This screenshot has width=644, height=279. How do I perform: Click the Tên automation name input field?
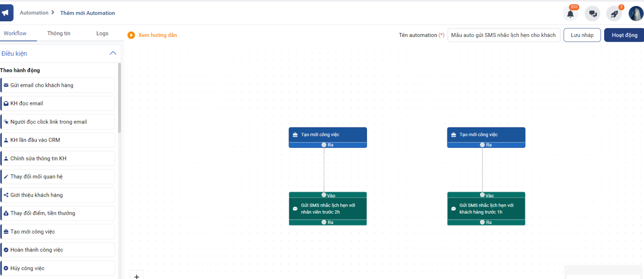(x=504, y=35)
